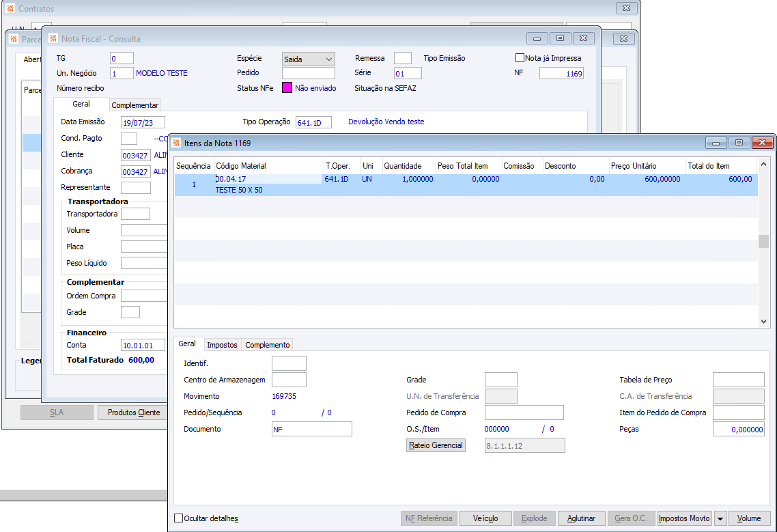Image resolution: width=777 pixels, height=532 pixels.
Task: Click the Itens da Nota window title icon
Action: pos(176,143)
